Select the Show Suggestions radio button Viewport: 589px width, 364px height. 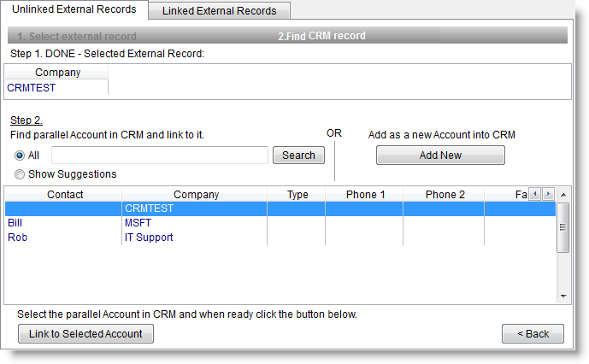(x=20, y=174)
